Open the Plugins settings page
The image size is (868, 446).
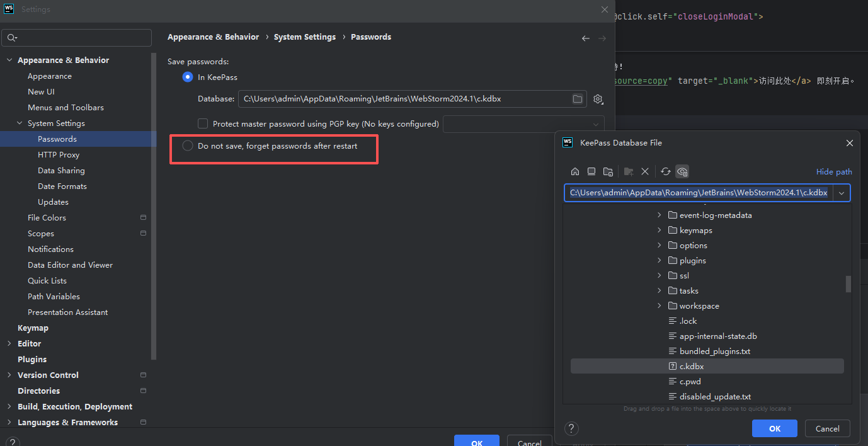32,359
